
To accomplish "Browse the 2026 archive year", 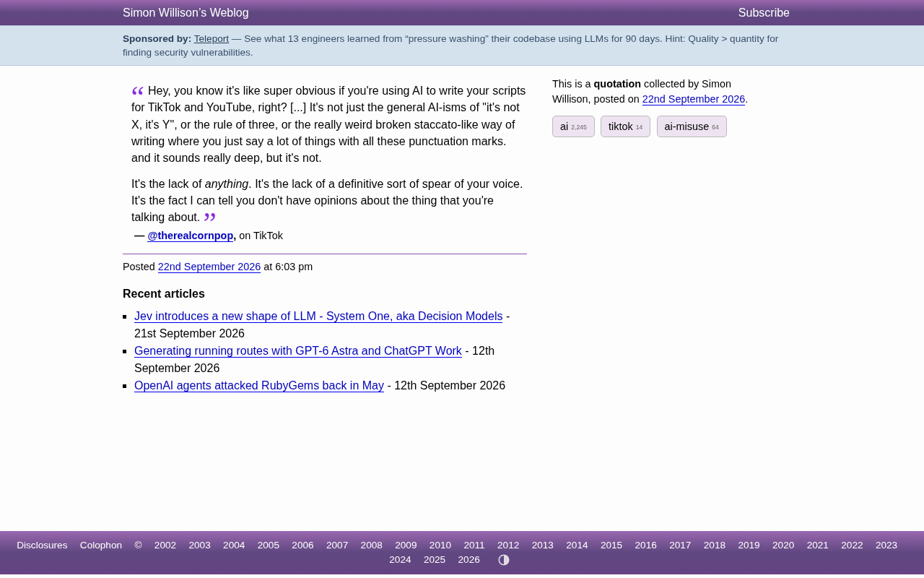I will (469, 560).
